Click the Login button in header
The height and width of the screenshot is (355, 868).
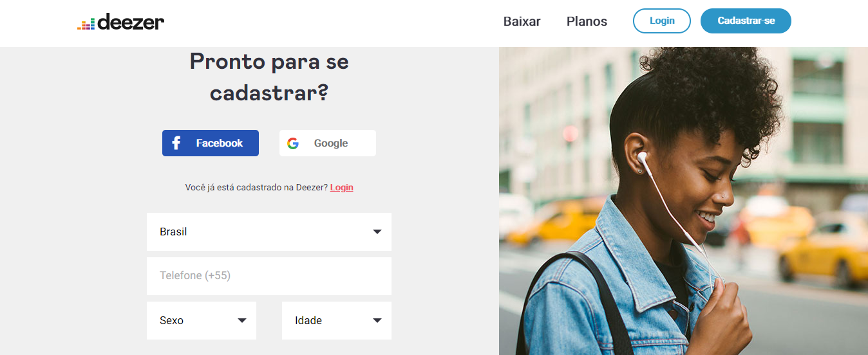(x=662, y=21)
